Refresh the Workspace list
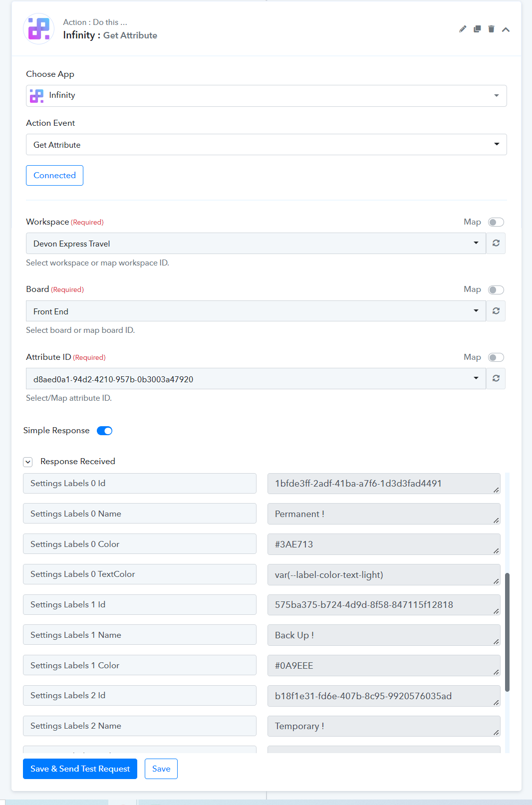Image resolution: width=532 pixels, height=805 pixels. pyautogui.click(x=496, y=243)
